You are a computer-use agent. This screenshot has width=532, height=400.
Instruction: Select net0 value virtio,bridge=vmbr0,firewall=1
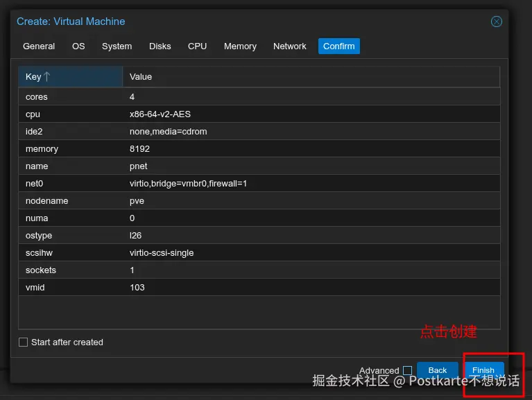[188, 184]
